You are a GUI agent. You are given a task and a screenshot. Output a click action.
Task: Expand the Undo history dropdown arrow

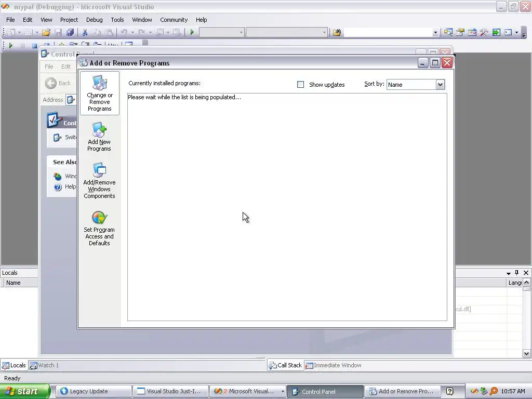(132, 33)
